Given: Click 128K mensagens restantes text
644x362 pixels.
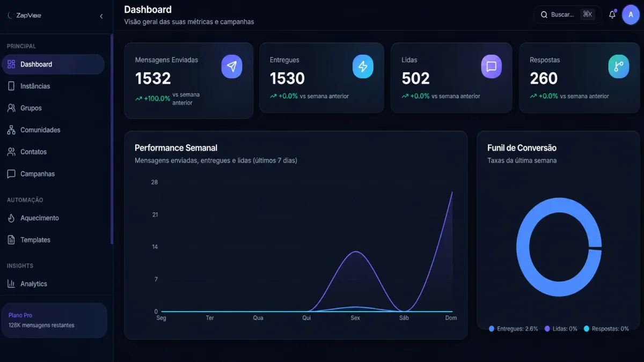Looking at the screenshot, I should pos(41,326).
